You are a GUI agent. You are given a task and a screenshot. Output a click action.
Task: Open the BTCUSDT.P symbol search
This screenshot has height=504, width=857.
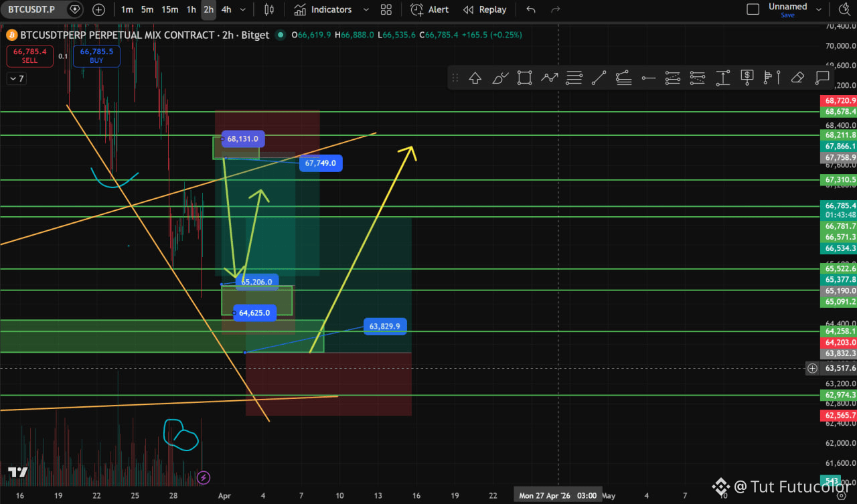tap(31, 9)
